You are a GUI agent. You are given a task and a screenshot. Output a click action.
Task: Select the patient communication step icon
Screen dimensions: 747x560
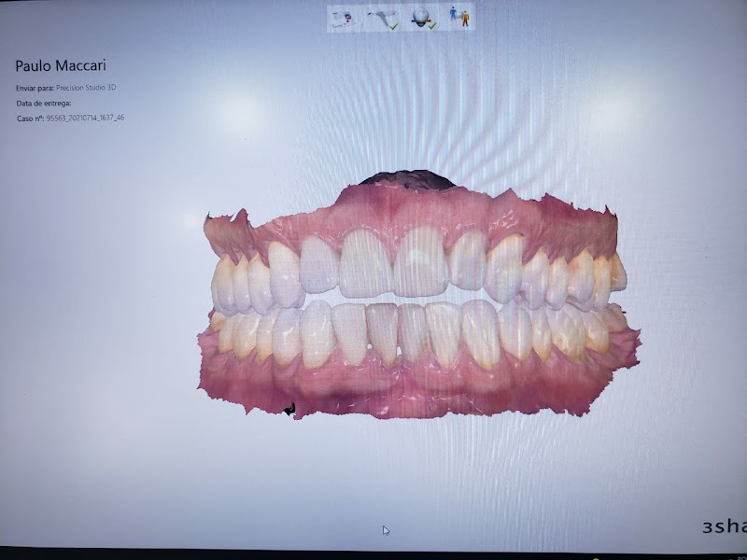click(x=459, y=17)
